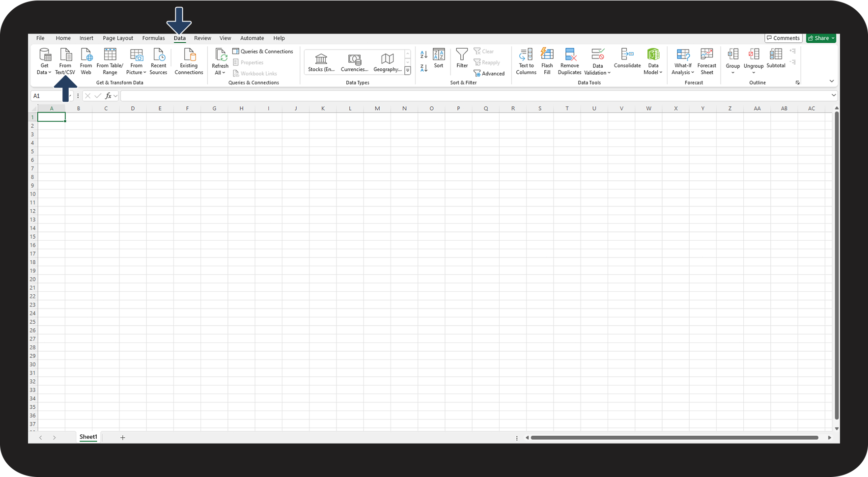Import data From Web

[x=86, y=61]
